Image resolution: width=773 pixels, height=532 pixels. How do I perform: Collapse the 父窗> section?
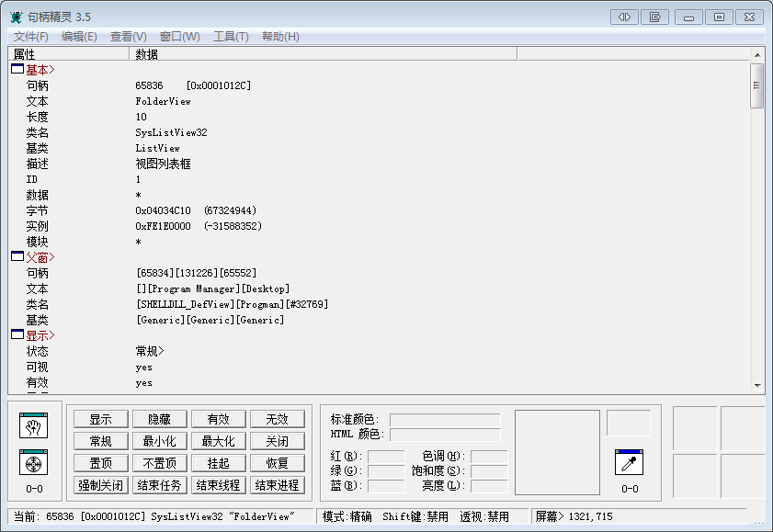[17, 256]
